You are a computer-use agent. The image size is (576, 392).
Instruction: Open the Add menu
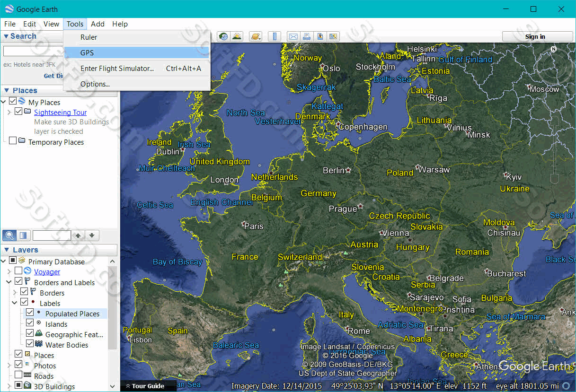pos(97,24)
